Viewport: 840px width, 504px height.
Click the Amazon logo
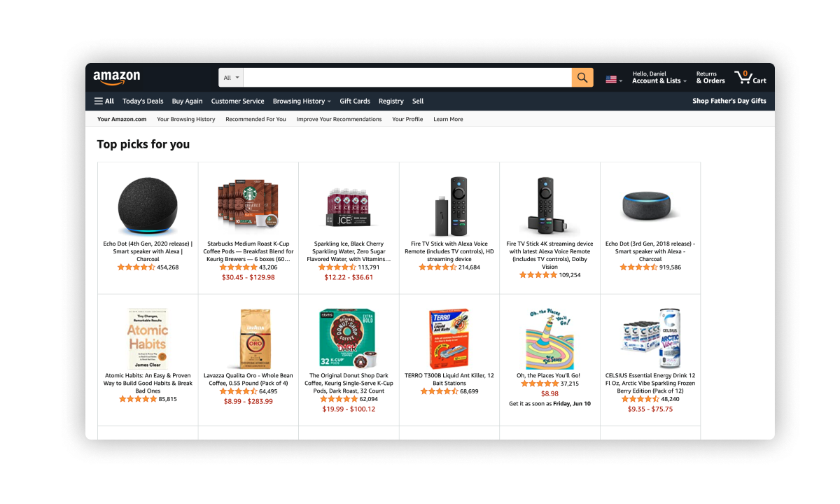tap(117, 78)
